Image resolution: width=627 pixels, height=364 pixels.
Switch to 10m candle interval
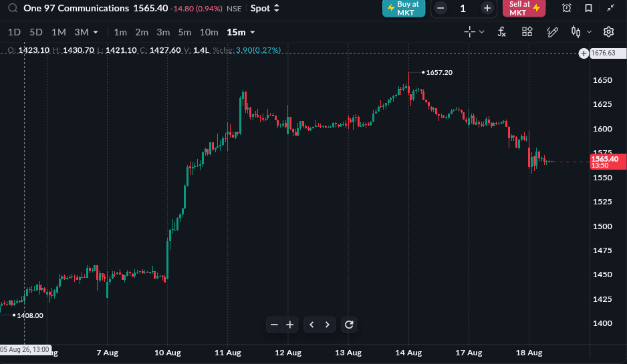[209, 32]
